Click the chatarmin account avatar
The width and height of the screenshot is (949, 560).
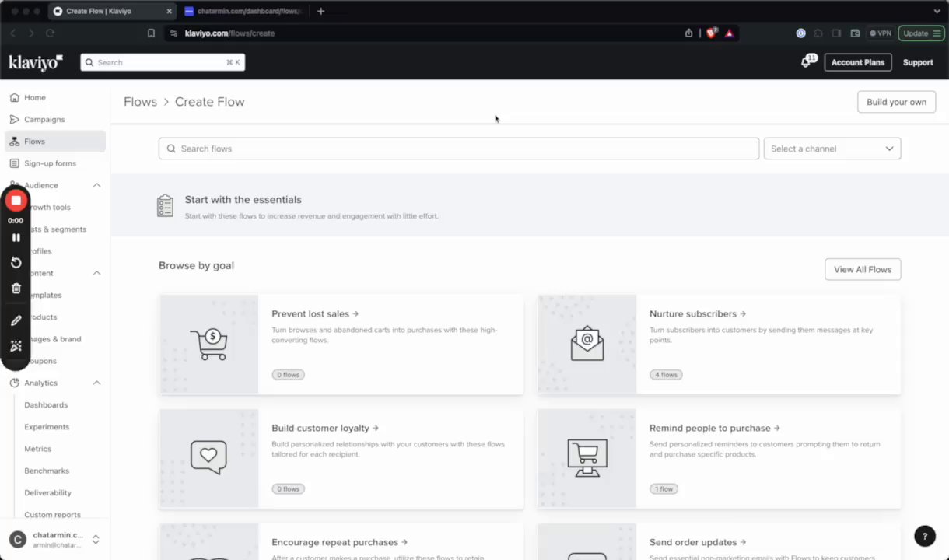click(17, 539)
